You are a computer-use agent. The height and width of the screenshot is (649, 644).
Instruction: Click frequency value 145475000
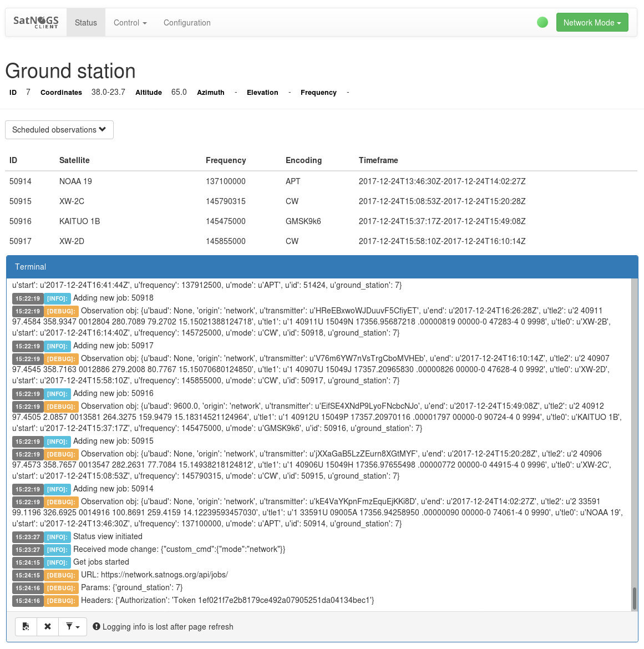(226, 221)
